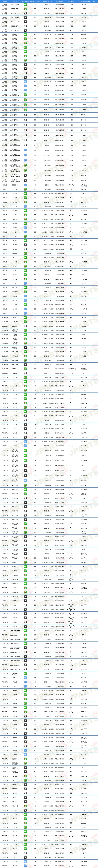Click the fuel icon in Toyota Auris 4ZZ-FE row
98x868 pixels.
(25, 395)
